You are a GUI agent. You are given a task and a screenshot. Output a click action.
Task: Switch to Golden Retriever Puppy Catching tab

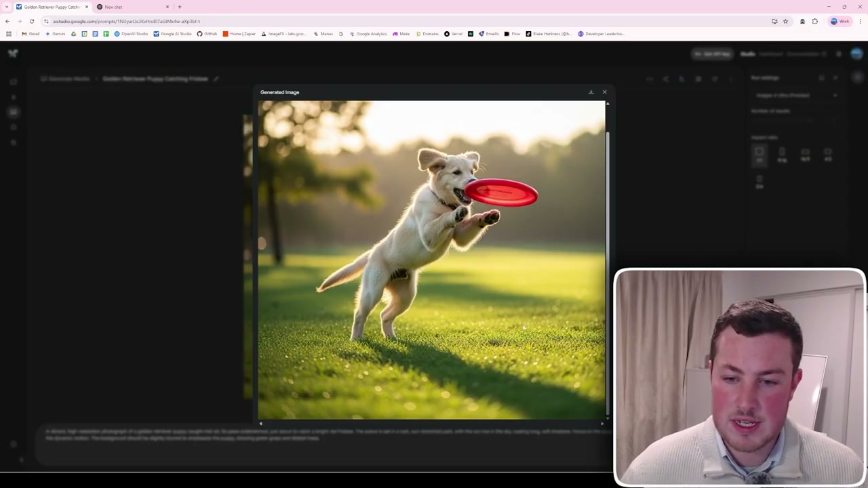[x=52, y=7]
